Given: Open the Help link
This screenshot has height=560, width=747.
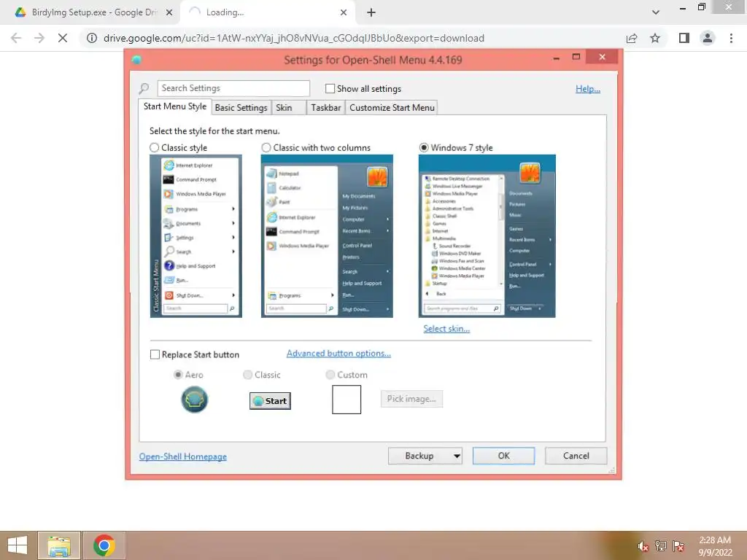Looking at the screenshot, I should coord(588,88).
